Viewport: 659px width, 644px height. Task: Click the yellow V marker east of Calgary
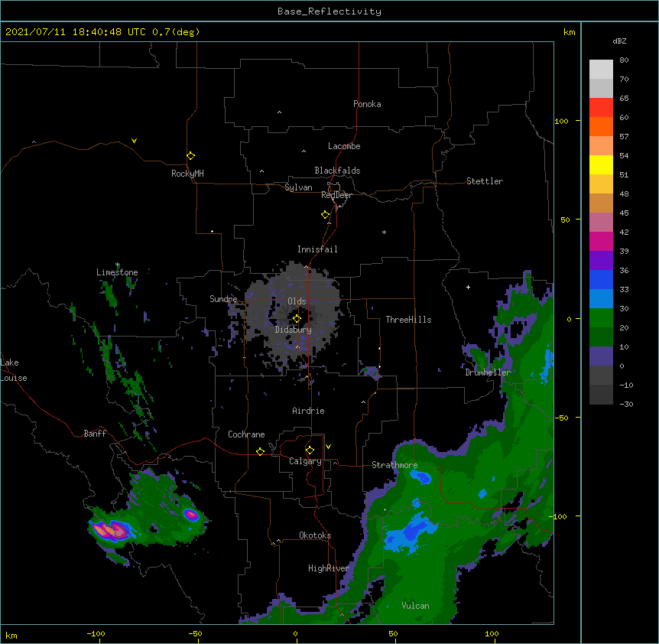click(x=328, y=447)
